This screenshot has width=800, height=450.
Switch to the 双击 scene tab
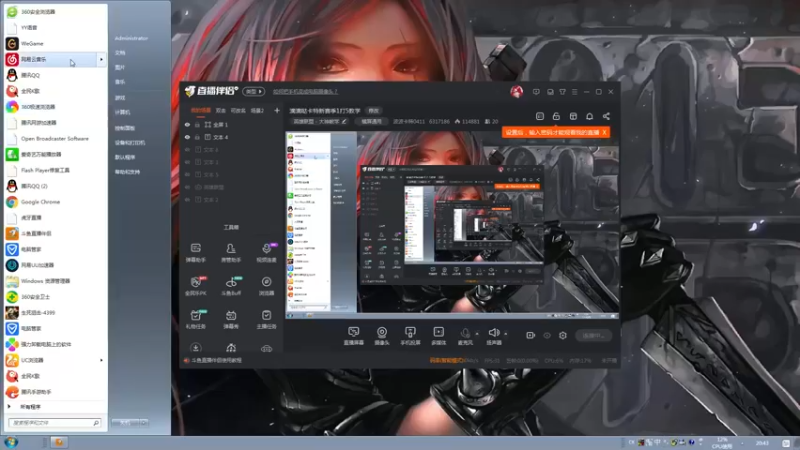220,110
